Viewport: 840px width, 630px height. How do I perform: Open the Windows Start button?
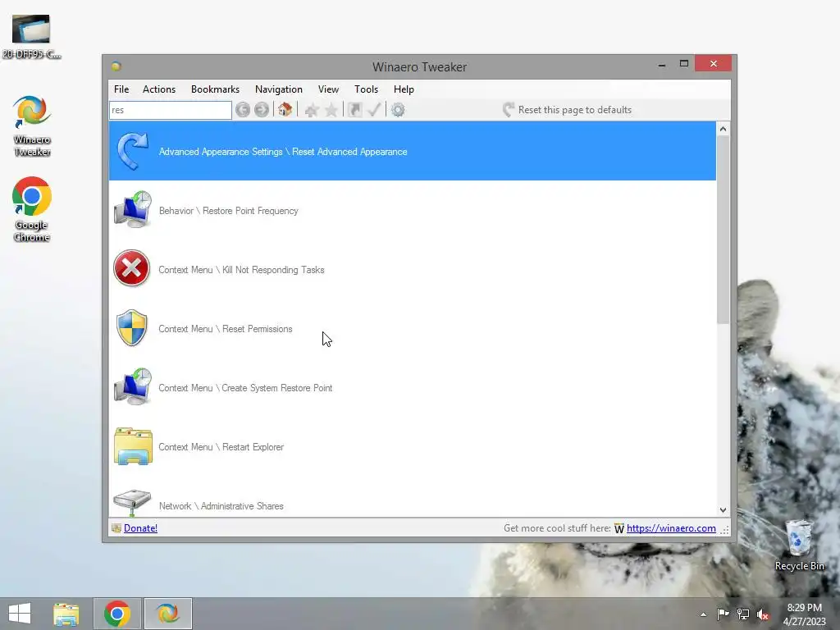coord(20,614)
